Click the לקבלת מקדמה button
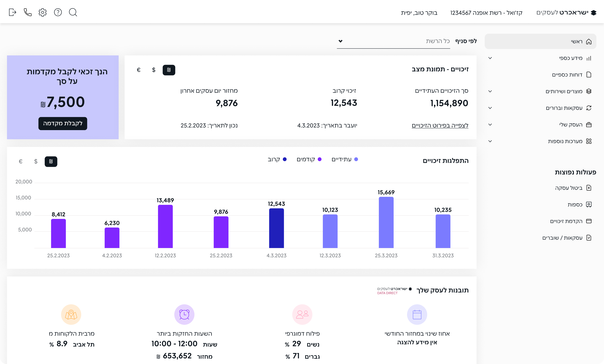The width and height of the screenshot is (604, 364). tap(63, 123)
